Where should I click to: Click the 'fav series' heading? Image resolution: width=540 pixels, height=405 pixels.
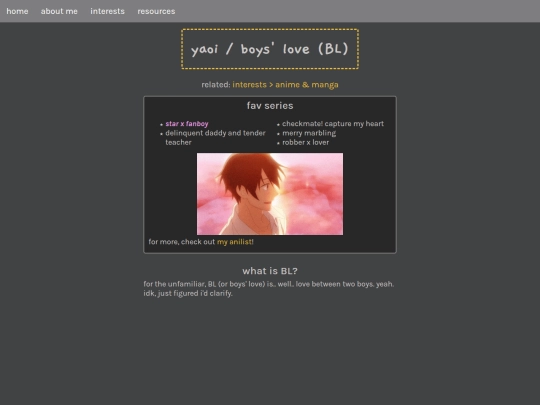click(270, 106)
